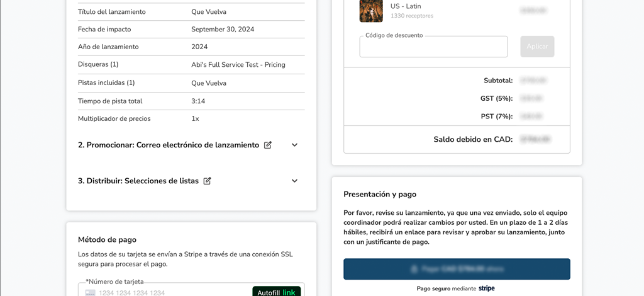The height and width of the screenshot is (296, 644).
Task: Click the card icon in the number field
Action: 91,293
